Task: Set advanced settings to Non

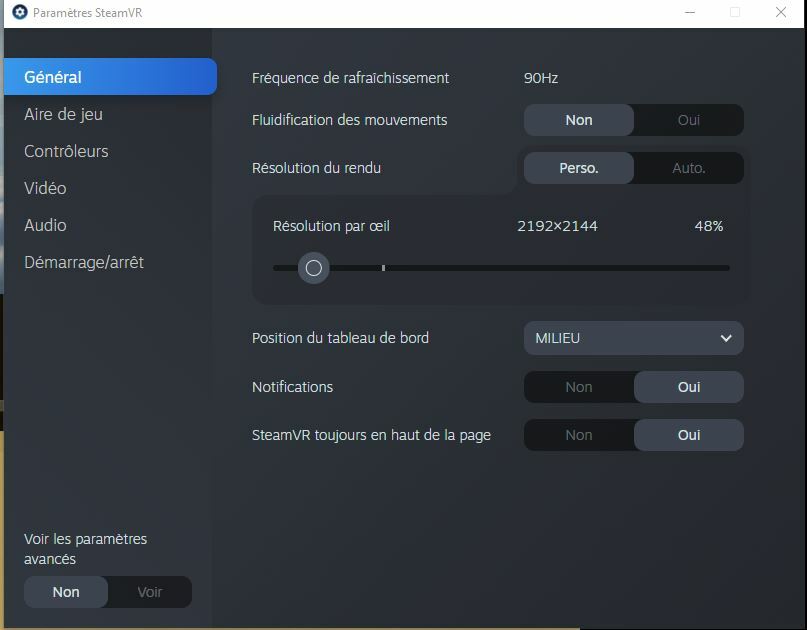Action: [x=66, y=592]
